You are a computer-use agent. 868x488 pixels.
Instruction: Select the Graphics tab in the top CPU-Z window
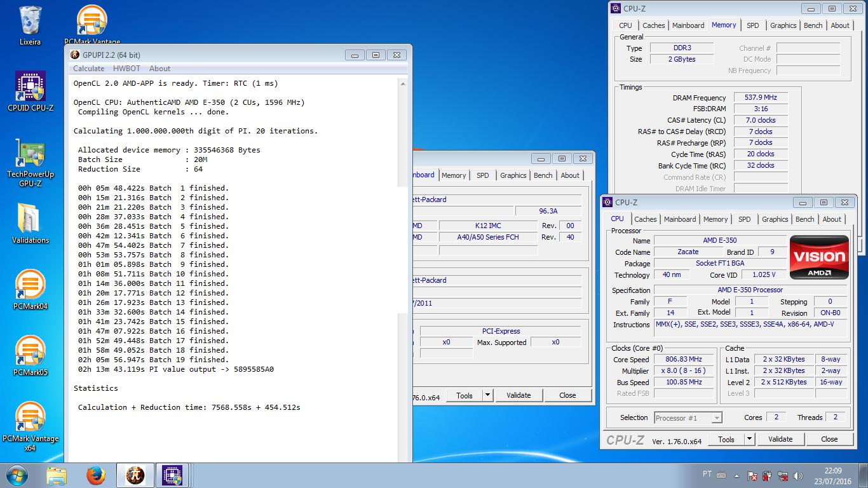(x=783, y=25)
